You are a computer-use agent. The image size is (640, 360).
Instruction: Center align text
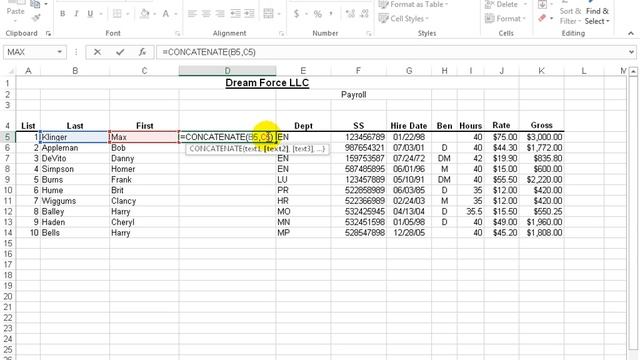(206, 14)
